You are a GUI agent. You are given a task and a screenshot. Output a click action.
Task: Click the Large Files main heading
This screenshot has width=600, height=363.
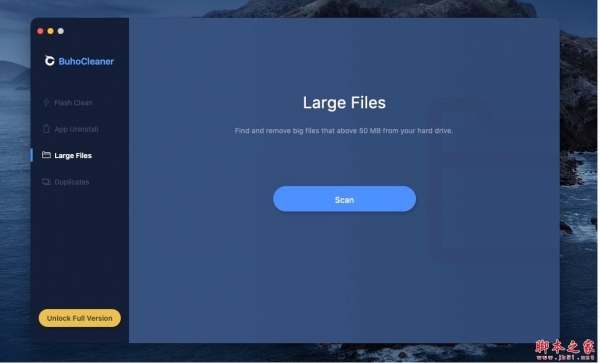pos(344,103)
